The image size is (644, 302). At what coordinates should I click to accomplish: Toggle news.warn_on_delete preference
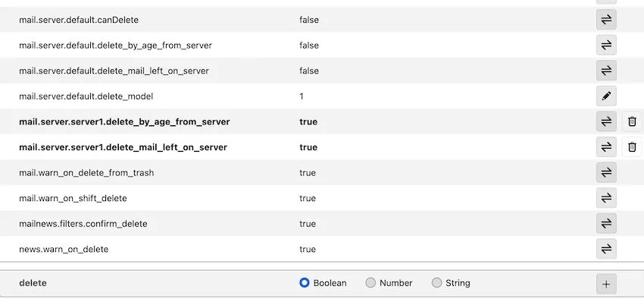[606, 250]
